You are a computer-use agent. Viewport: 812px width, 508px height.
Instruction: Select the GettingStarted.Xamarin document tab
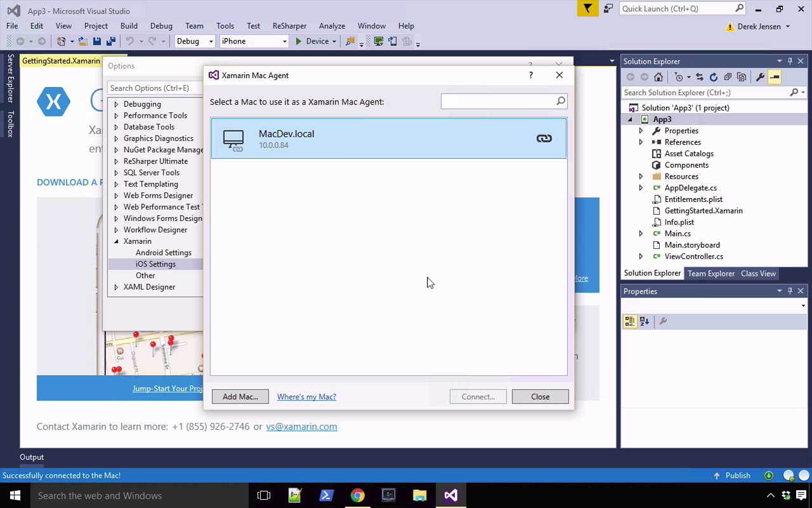[x=61, y=61]
